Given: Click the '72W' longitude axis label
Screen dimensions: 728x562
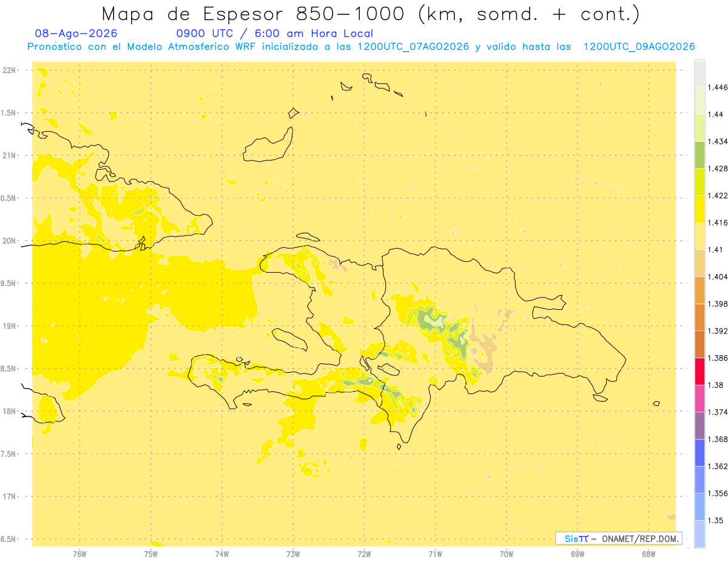Looking at the screenshot, I should 364,554.
